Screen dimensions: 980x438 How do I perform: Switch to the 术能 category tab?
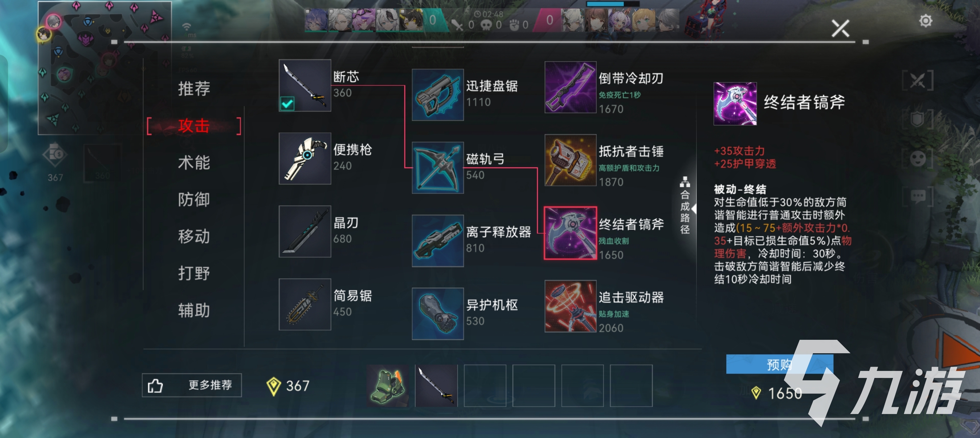click(194, 163)
